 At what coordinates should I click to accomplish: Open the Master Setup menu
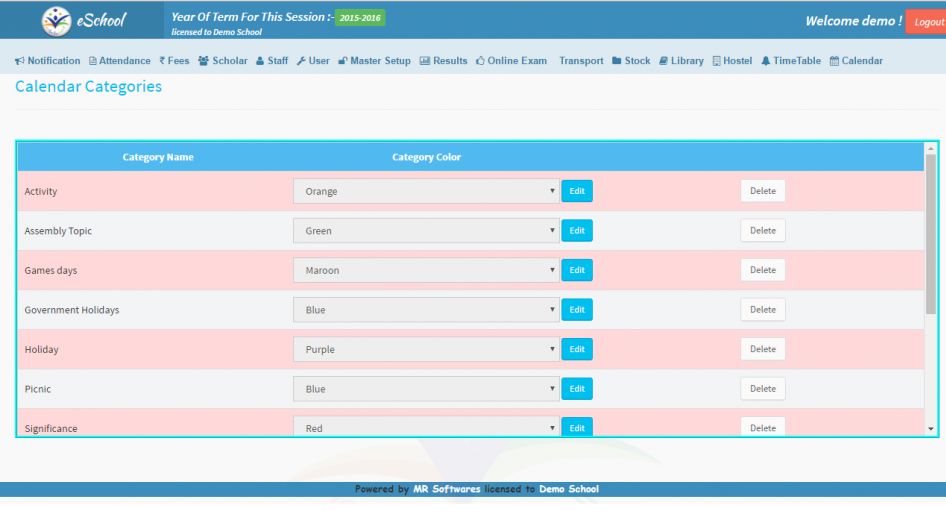click(x=374, y=61)
